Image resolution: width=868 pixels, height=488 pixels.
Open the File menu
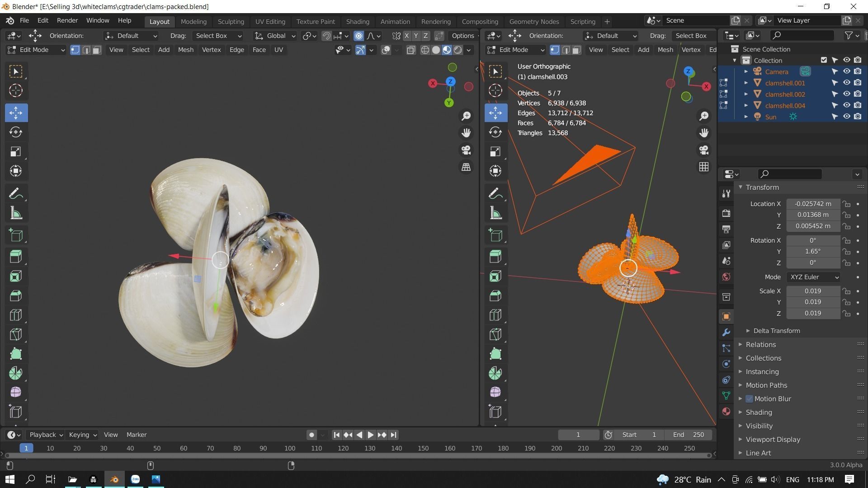pyautogui.click(x=24, y=20)
